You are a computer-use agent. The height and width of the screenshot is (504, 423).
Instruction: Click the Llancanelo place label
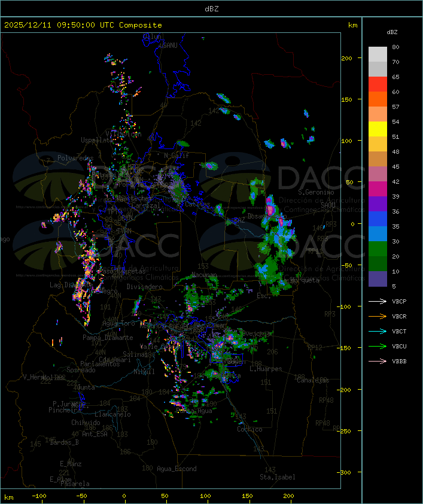click(112, 414)
